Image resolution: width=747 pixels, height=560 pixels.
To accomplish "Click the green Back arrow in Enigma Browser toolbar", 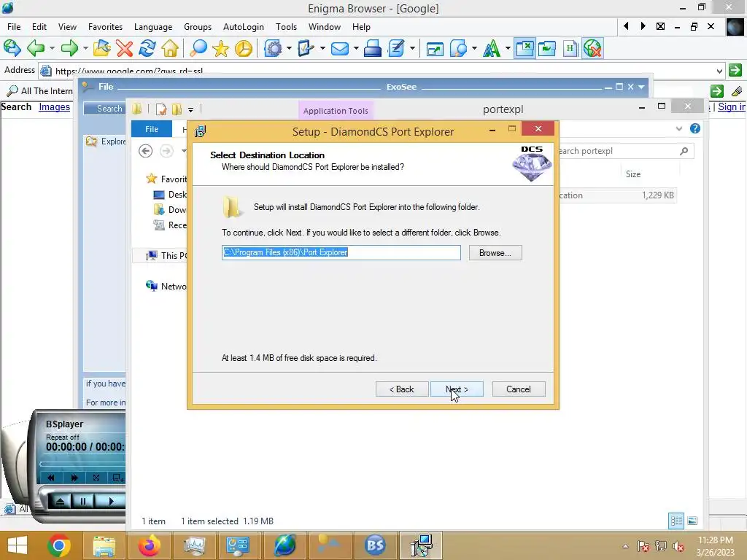I will (36, 48).
